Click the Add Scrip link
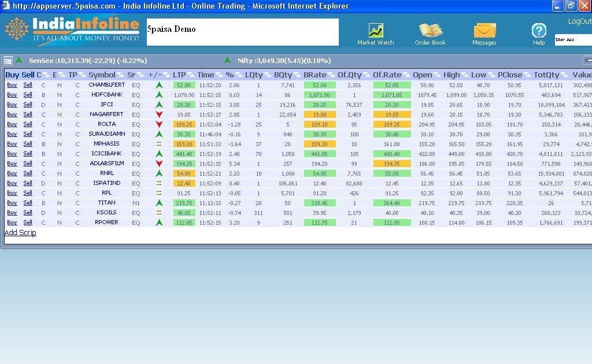 20,232
